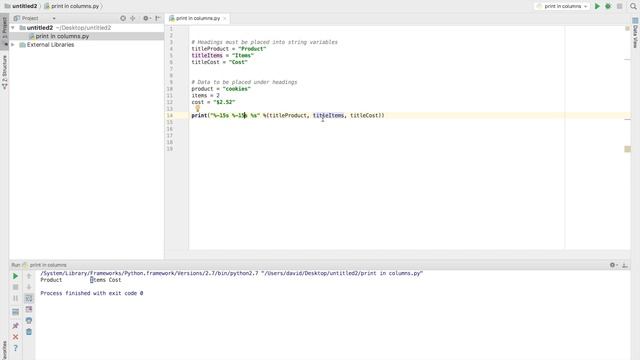Open help with the question mark icon
This screenshot has width=640, height=360.
pyautogui.click(x=15, y=348)
